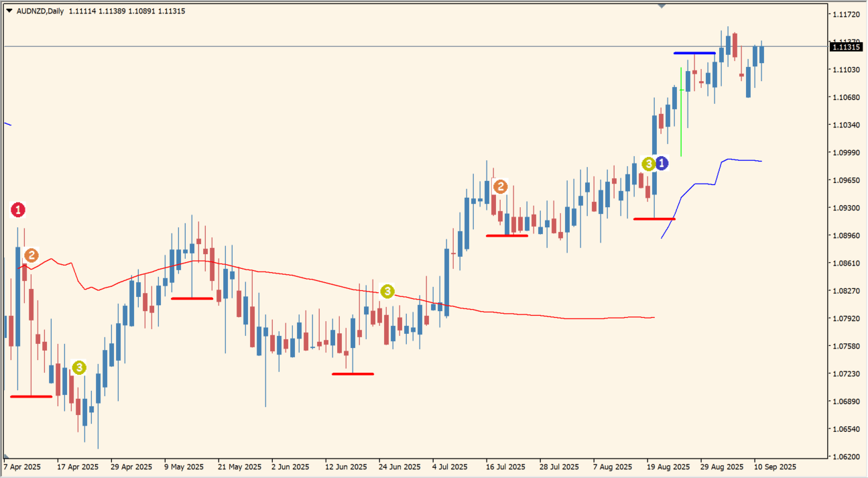Select the orange 2 marker near 7 Apr
The width and height of the screenshot is (868, 478).
31,255
